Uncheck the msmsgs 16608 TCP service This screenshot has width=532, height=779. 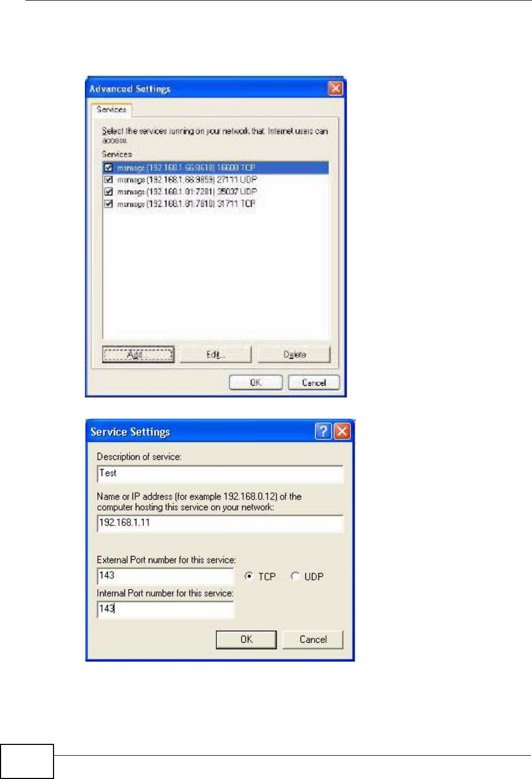(x=109, y=168)
